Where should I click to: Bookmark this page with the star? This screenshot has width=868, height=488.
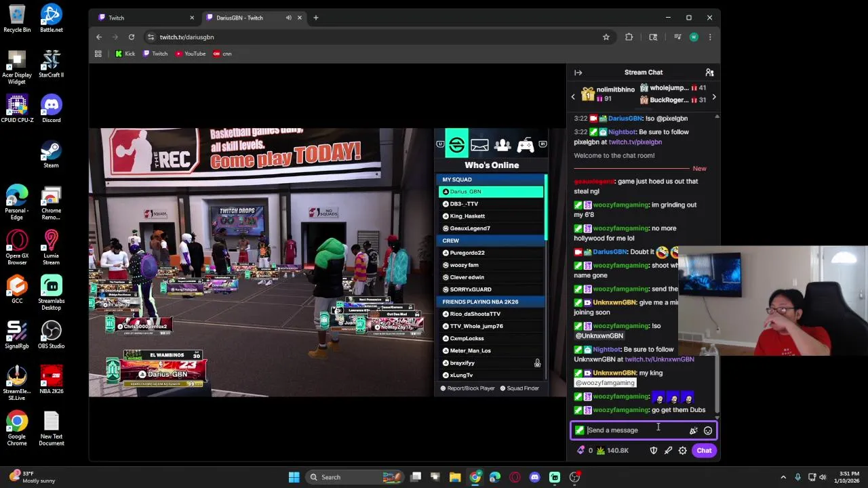606,37
